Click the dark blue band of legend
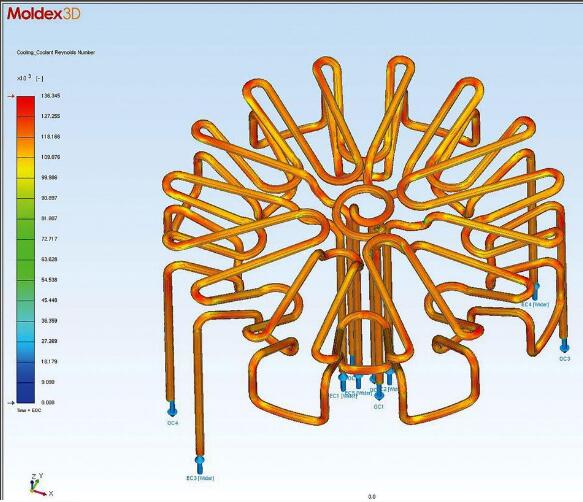The width and height of the screenshot is (583, 502). [26, 393]
